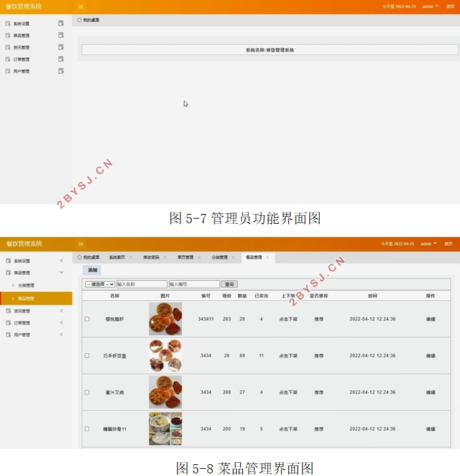Close the 分类管理 tab
The height and width of the screenshot is (476, 460).
[233, 257]
